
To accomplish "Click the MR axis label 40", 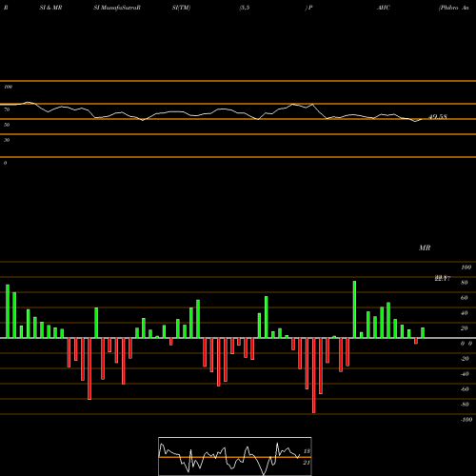I will 465,313.
